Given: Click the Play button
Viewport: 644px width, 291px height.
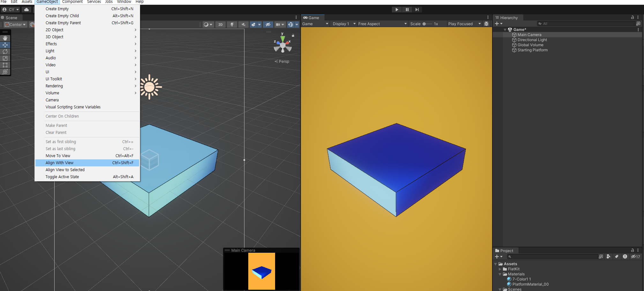Looking at the screenshot, I should [x=397, y=10].
